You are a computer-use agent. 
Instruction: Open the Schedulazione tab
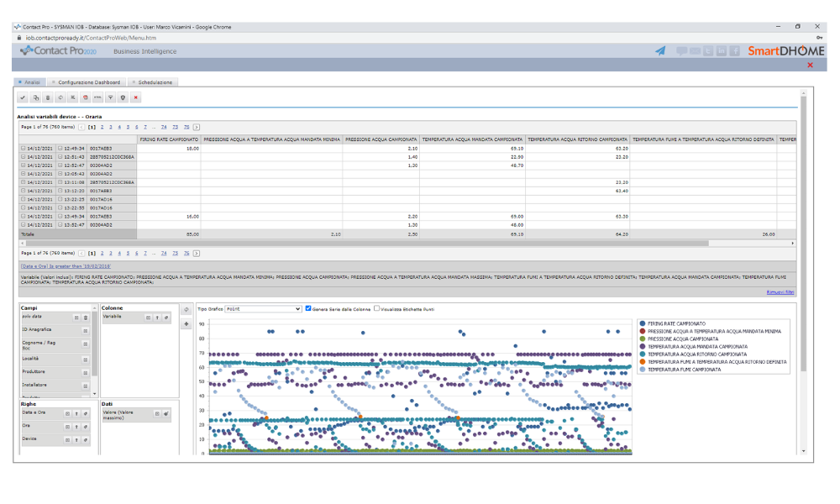click(x=153, y=82)
